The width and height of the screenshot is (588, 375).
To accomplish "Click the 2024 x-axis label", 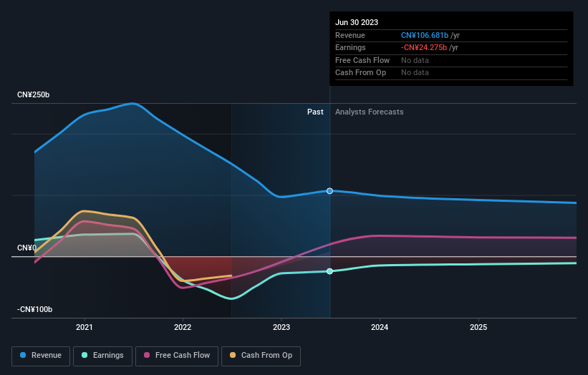I will tap(380, 327).
